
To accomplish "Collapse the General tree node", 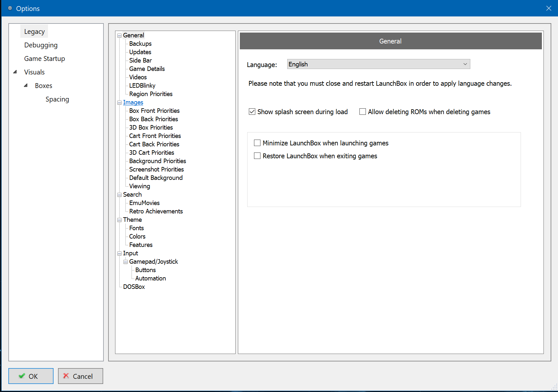I will (120, 35).
